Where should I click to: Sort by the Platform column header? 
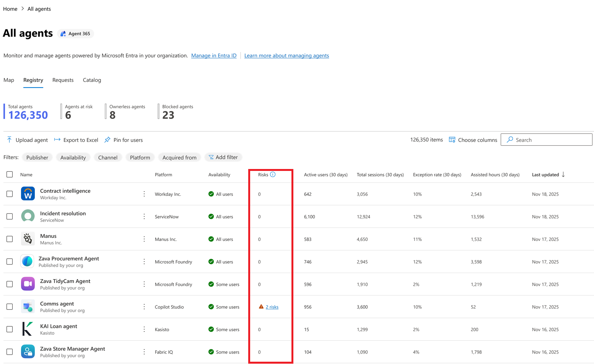(x=163, y=175)
